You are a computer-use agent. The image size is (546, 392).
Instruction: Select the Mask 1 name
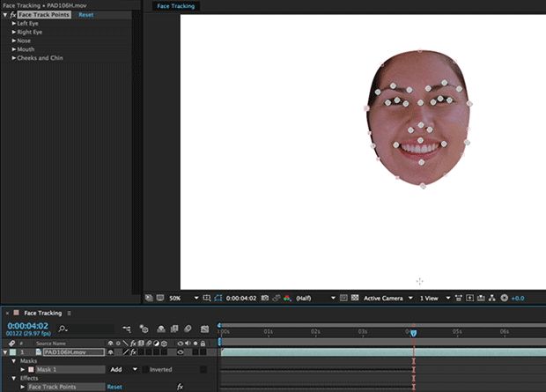[x=70, y=369]
